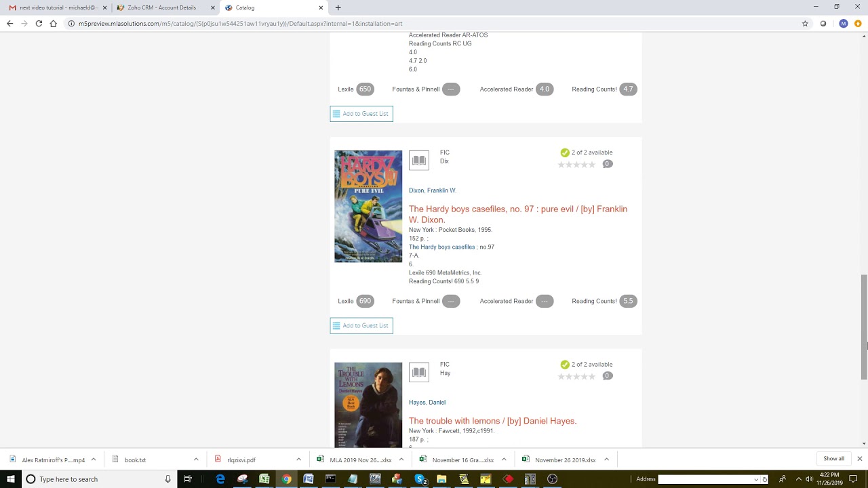Click the browser Back arrow

point(9,23)
